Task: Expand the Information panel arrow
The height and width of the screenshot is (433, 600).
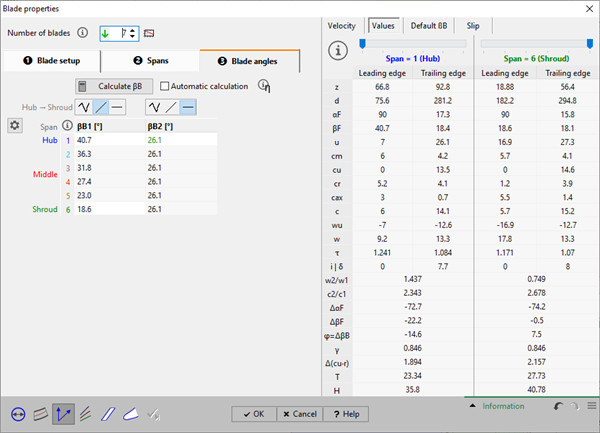Action: 473,406
